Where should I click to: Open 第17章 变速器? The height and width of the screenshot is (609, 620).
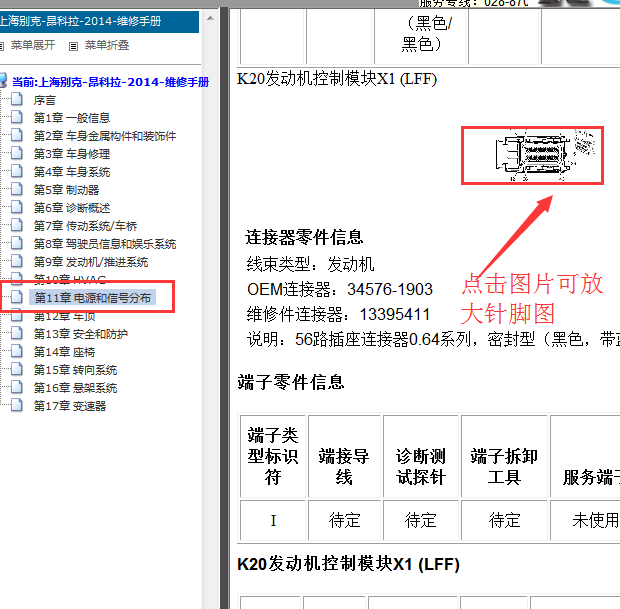pos(70,406)
